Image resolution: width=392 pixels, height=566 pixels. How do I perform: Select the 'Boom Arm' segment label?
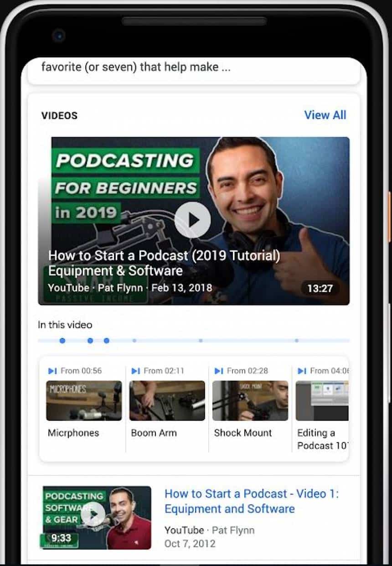coord(154,433)
